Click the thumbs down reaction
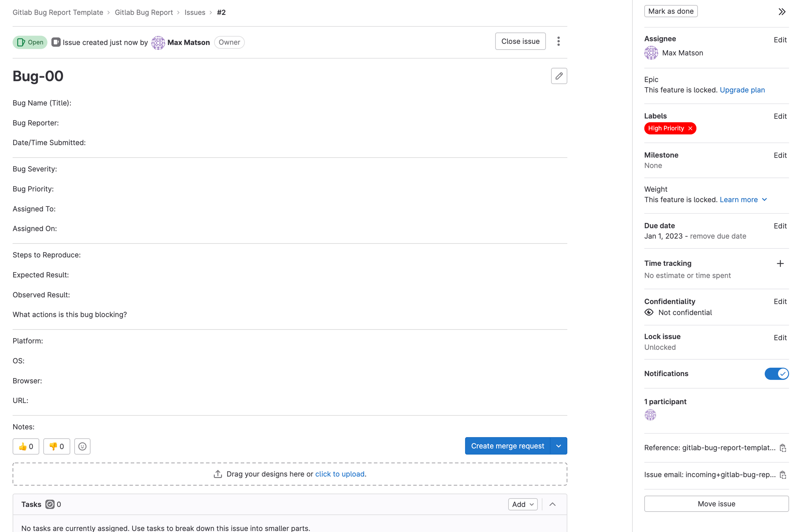This screenshot has width=800, height=532. (x=56, y=446)
